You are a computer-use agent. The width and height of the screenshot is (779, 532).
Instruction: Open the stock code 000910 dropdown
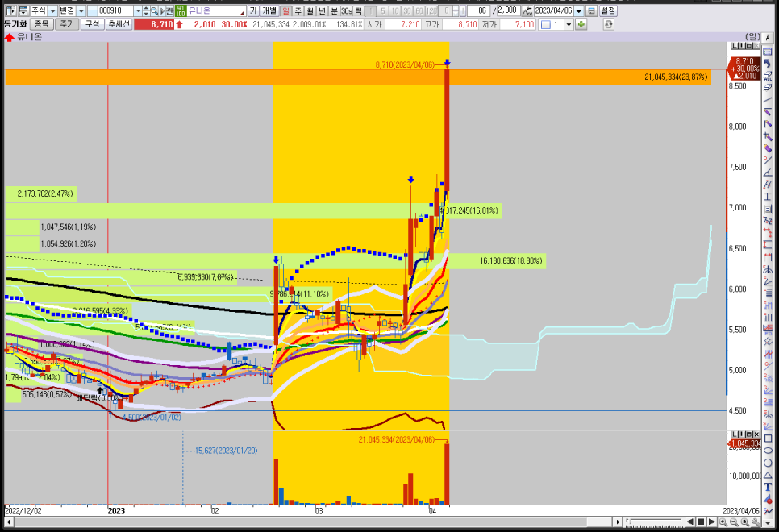(138, 10)
